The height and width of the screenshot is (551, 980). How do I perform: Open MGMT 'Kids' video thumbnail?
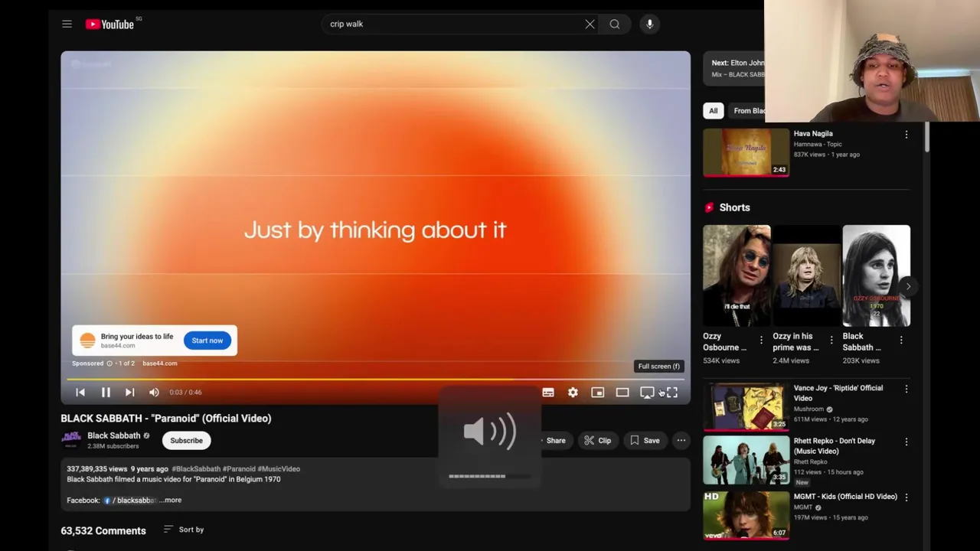coord(746,515)
